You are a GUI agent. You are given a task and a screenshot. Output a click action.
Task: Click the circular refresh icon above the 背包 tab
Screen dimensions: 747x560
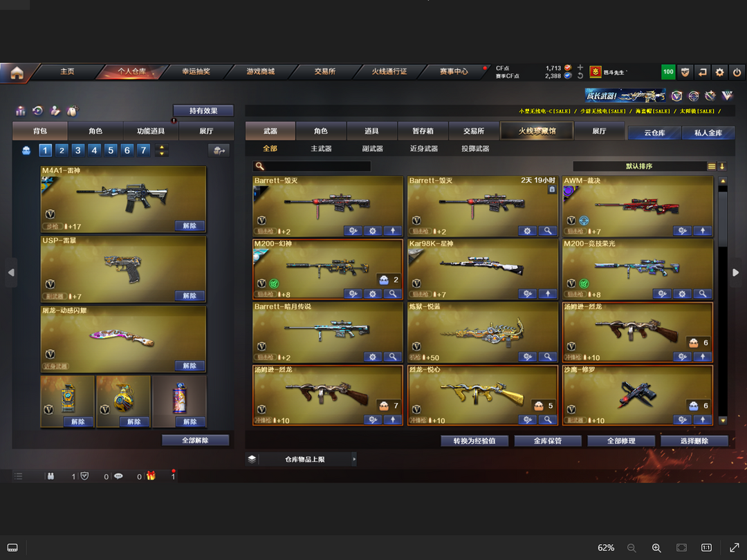tap(37, 111)
